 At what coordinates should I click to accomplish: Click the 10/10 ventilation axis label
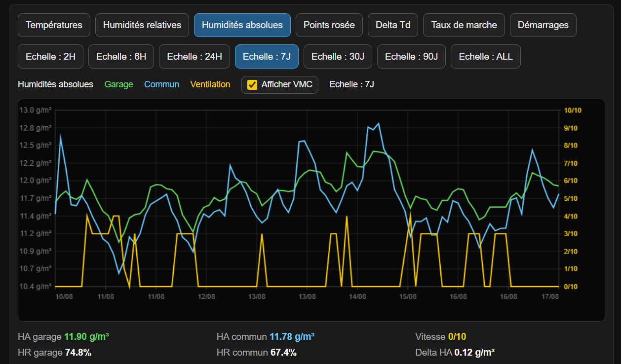[x=573, y=110]
